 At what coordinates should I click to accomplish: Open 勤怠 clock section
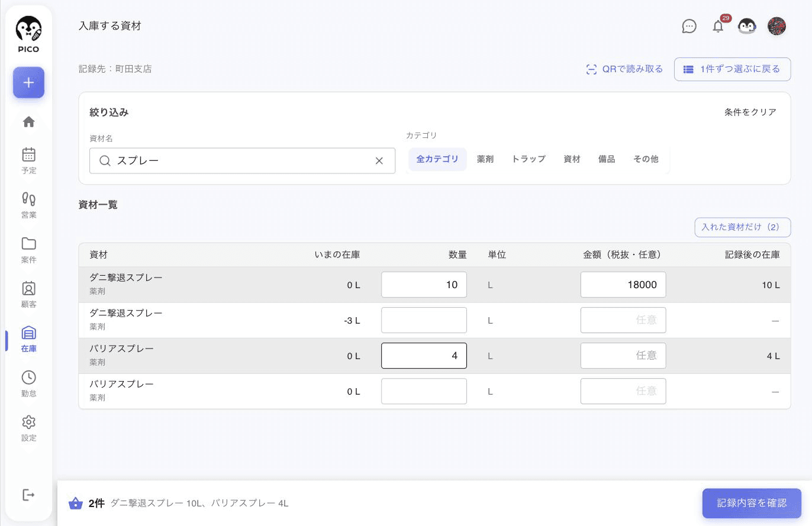28,384
